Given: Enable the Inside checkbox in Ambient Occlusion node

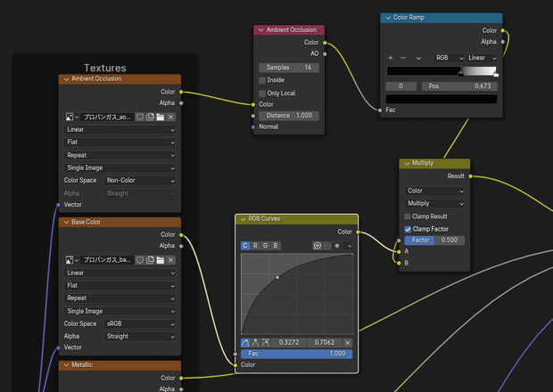Looking at the screenshot, I should tap(262, 80).
